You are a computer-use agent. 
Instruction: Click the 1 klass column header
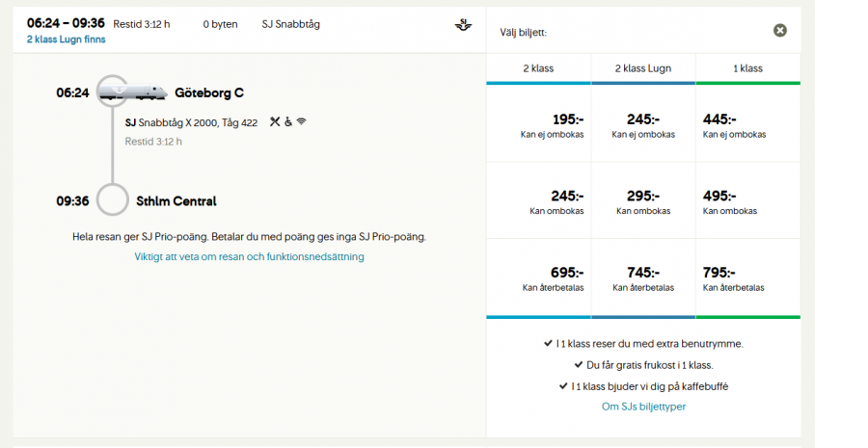click(747, 68)
